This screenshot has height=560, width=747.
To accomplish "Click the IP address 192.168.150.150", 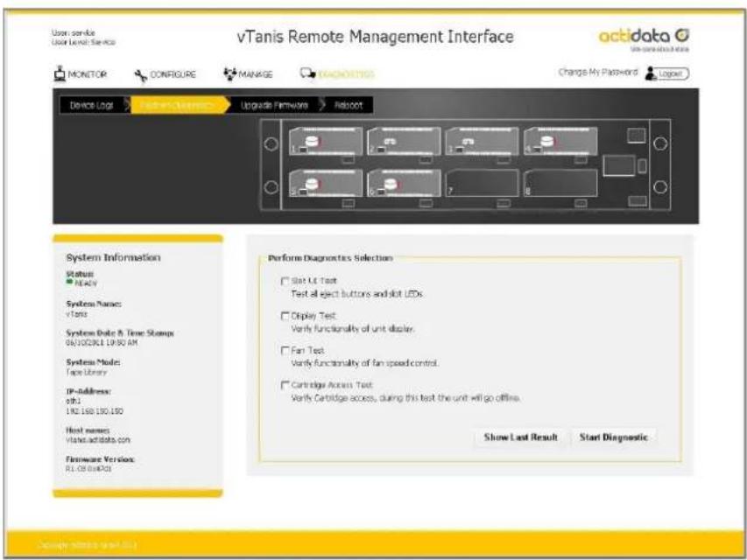I will (x=95, y=411).
